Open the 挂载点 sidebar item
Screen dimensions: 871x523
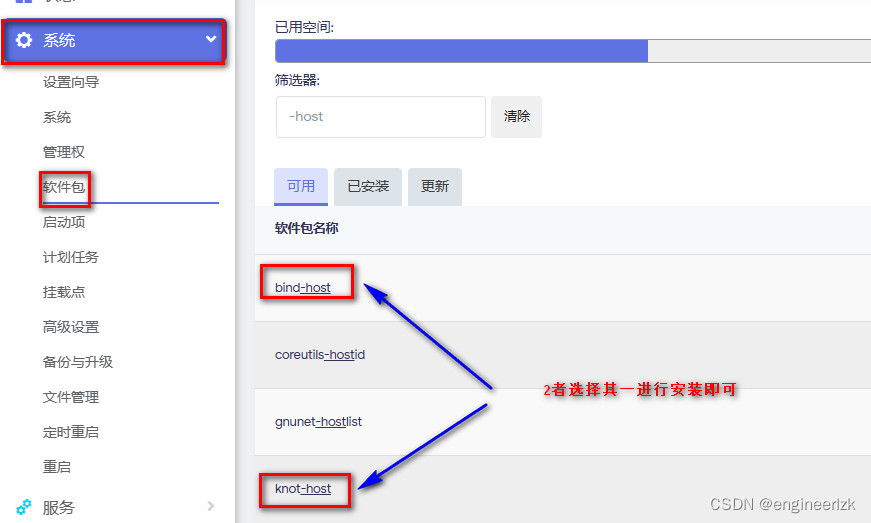coord(64,292)
